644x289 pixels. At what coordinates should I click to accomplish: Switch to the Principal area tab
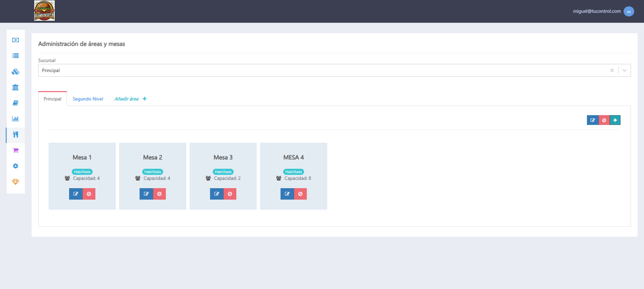click(x=53, y=99)
